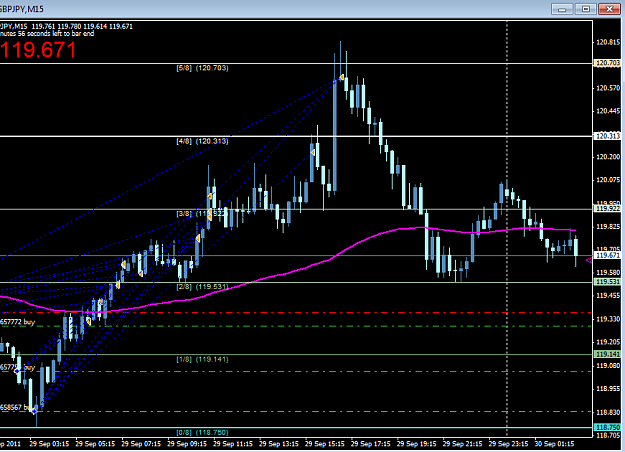The height and width of the screenshot is (452, 625).
Task: Click the blue entry marker at the lowest candle
Action: click(35, 411)
